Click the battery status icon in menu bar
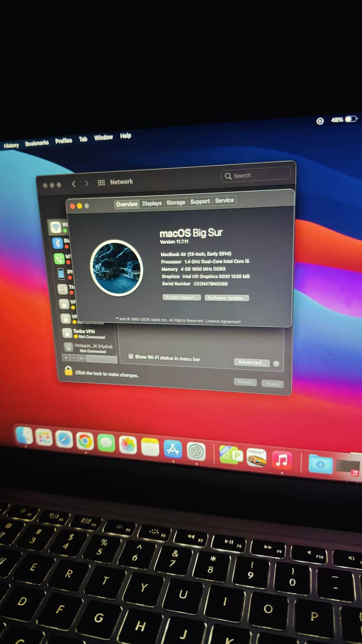The image size is (362, 644). (x=352, y=119)
